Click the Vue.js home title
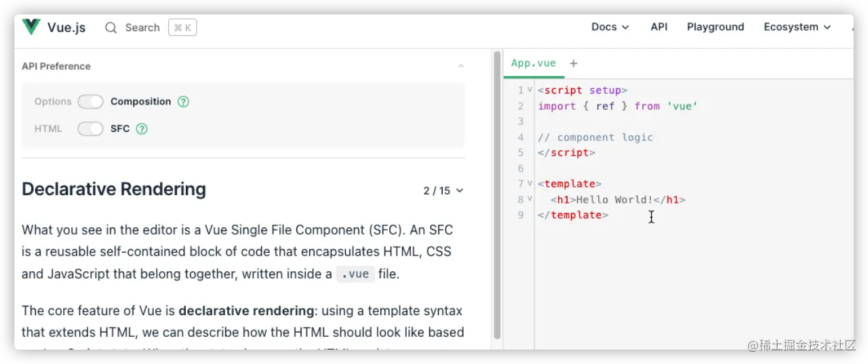 (66, 28)
